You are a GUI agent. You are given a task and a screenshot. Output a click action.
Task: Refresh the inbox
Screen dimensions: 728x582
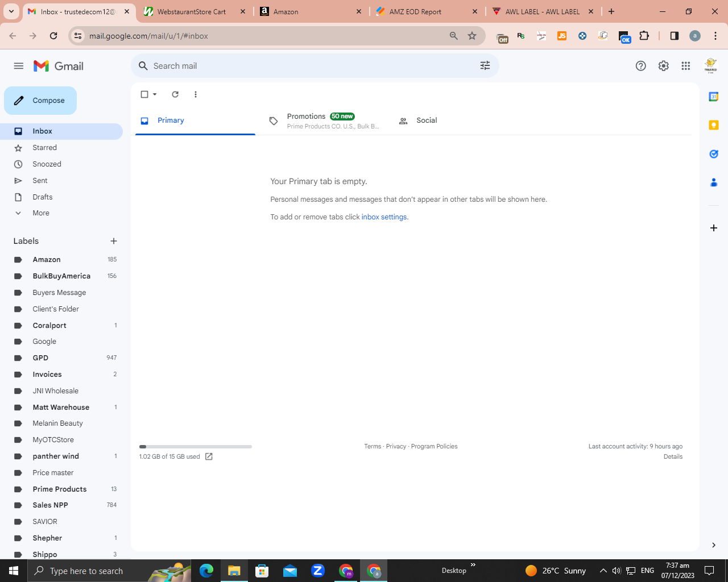click(175, 94)
